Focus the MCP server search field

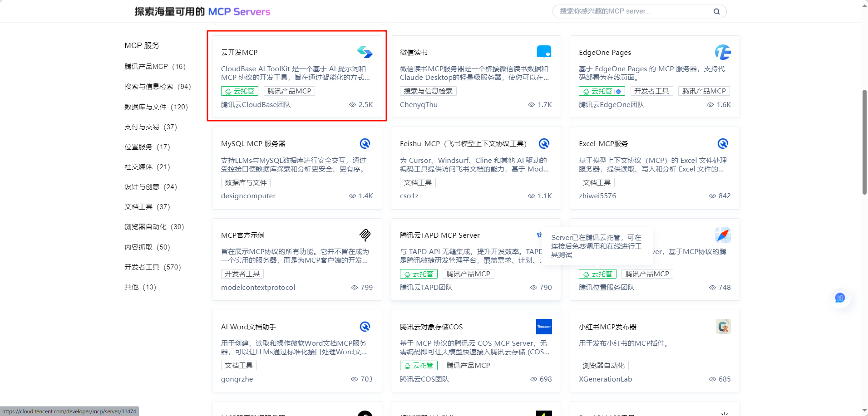(639, 11)
